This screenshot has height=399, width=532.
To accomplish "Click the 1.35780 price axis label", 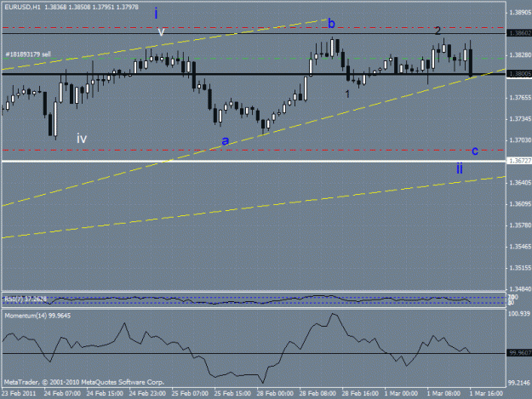I will tap(520, 225).
